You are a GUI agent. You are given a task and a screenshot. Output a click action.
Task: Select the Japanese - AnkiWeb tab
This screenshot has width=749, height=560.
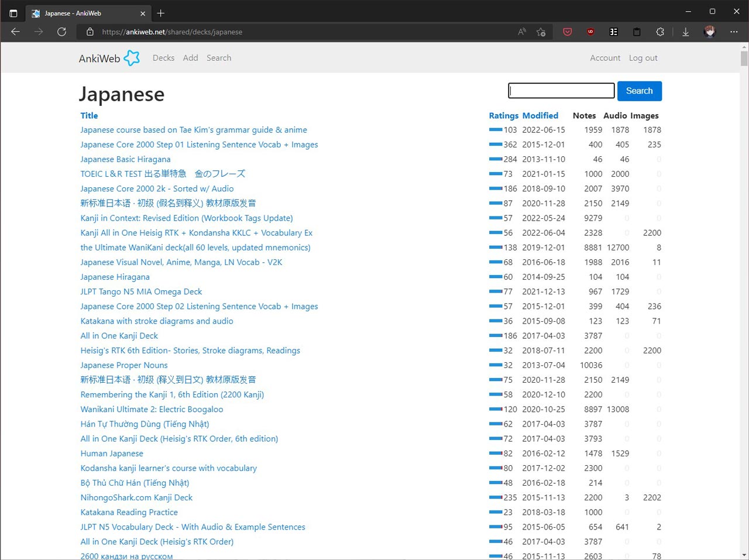[87, 13]
